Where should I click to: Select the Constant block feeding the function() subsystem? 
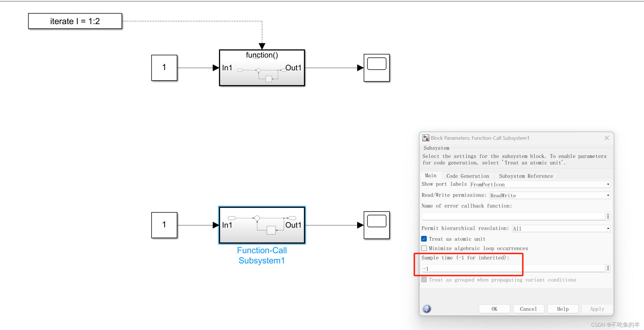pos(164,68)
